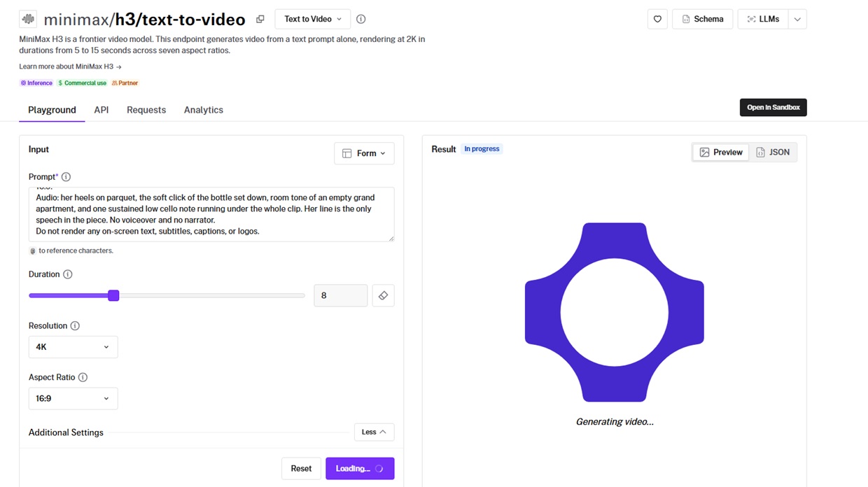Copy the model ID with copy icon
The width and height of the screenshot is (868, 487).
pyautogui.click(x=260, y=19)
